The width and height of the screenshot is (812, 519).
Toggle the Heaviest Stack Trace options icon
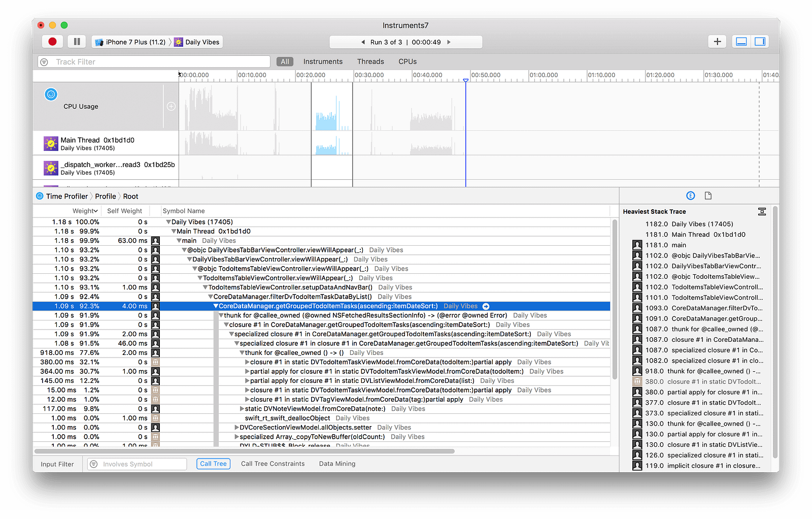(762, 212)
